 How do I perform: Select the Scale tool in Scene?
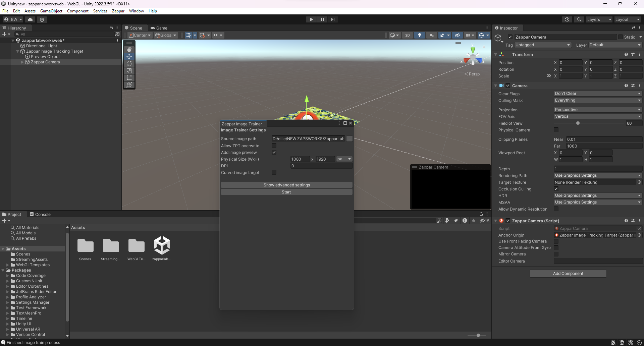click(x=129, y=71)
